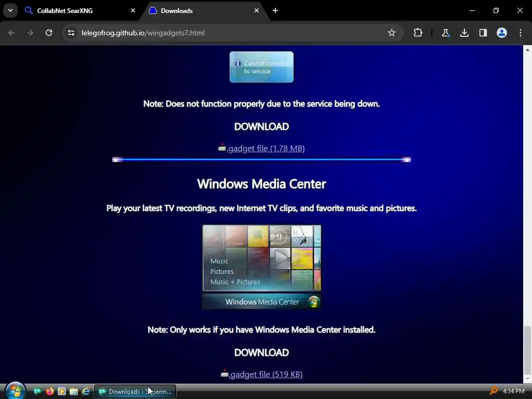
Task: Show browser downloads tray
Action: (x=464, y=33)
